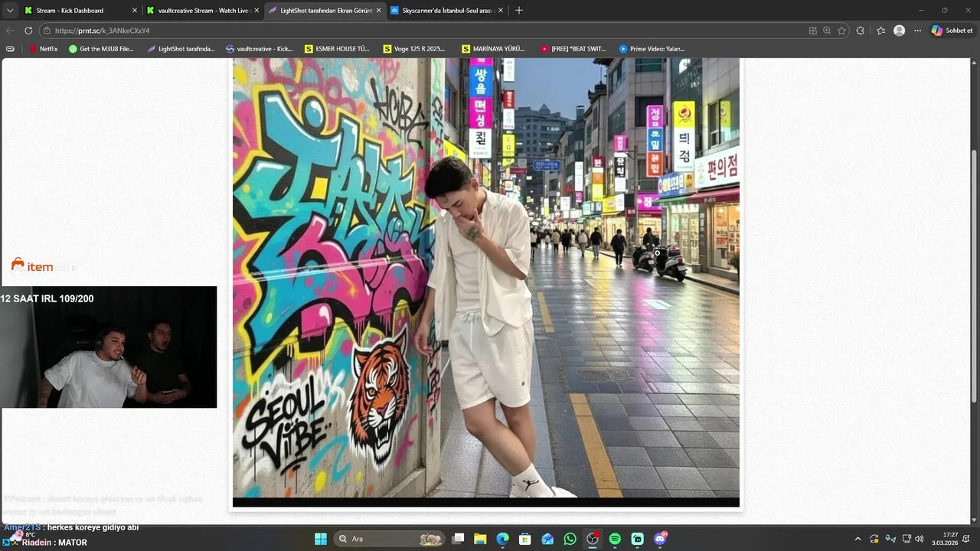The width and height of the screenshot is (980, 551).
Task: Open the MARİNAYA YÜRÜ bookmark
Action: coord(494,49)
